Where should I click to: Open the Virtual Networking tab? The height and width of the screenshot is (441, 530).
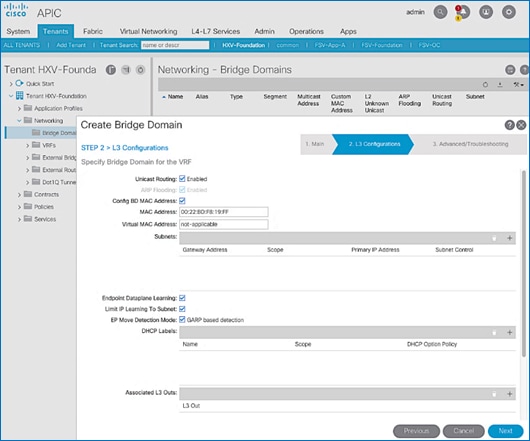(x=148, y=31)
